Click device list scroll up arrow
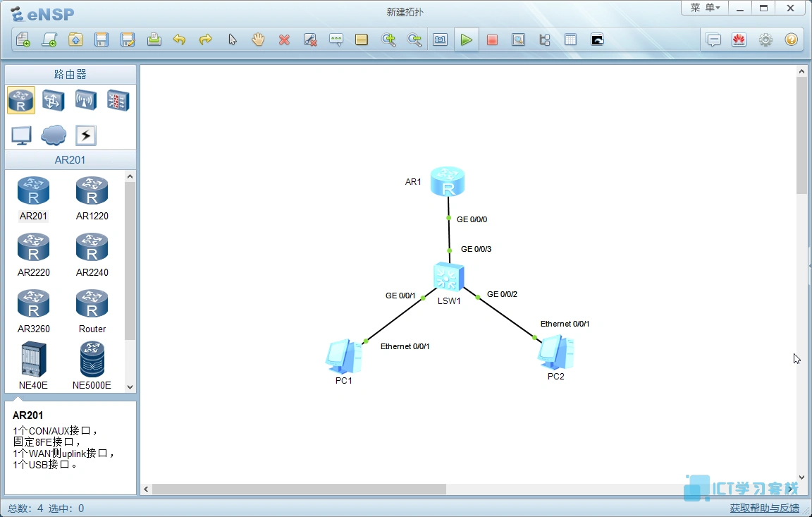This screenshot has height=517, width=812. click(x=130, y=176)
